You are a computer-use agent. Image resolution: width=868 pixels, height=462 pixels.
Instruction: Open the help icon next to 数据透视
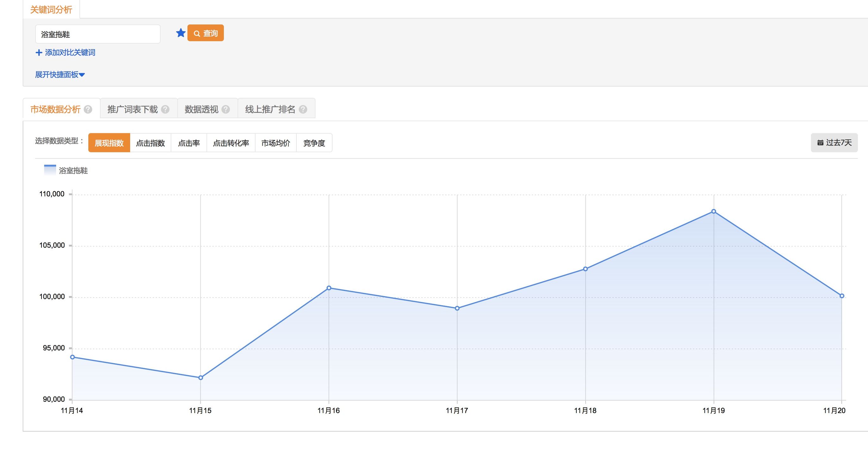[227, 109]
